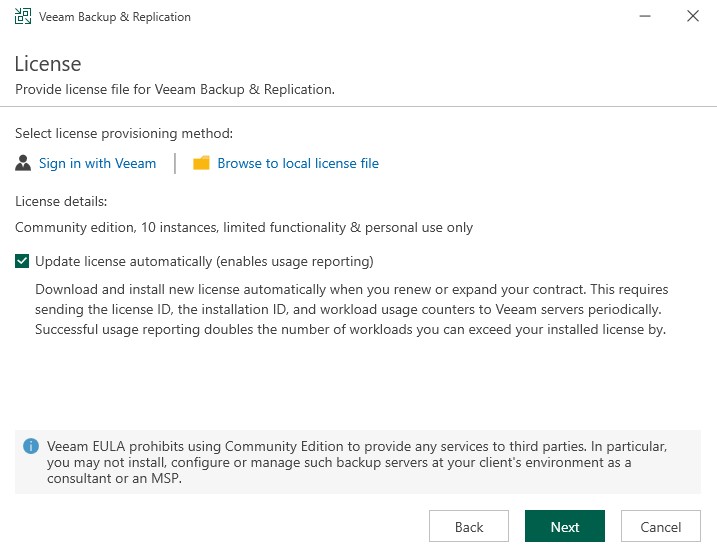Uncheck the Update license automatically checkbox

(x=23, y=262)
